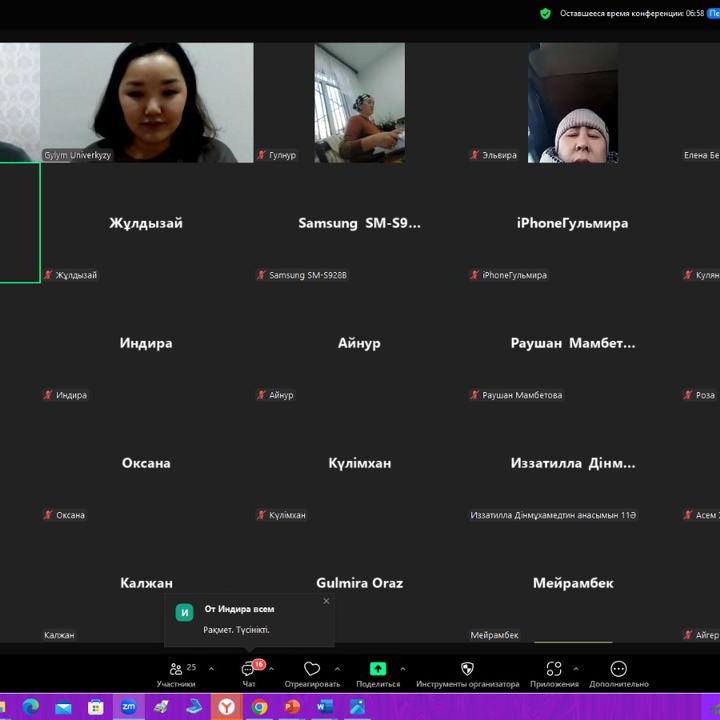Open Google Chrome from the taskbar
The image size is (720, 720).
pyautogui.click(x=259, y=707)
